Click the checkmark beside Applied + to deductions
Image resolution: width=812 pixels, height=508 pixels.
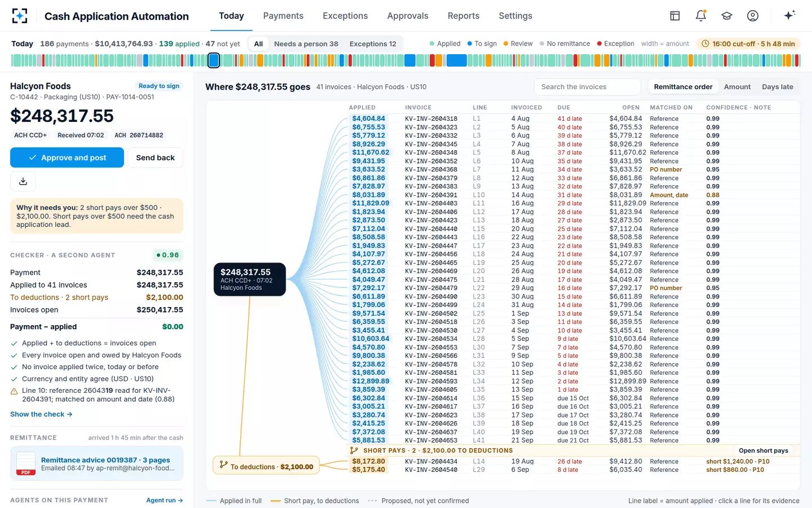tap(14, 343)
